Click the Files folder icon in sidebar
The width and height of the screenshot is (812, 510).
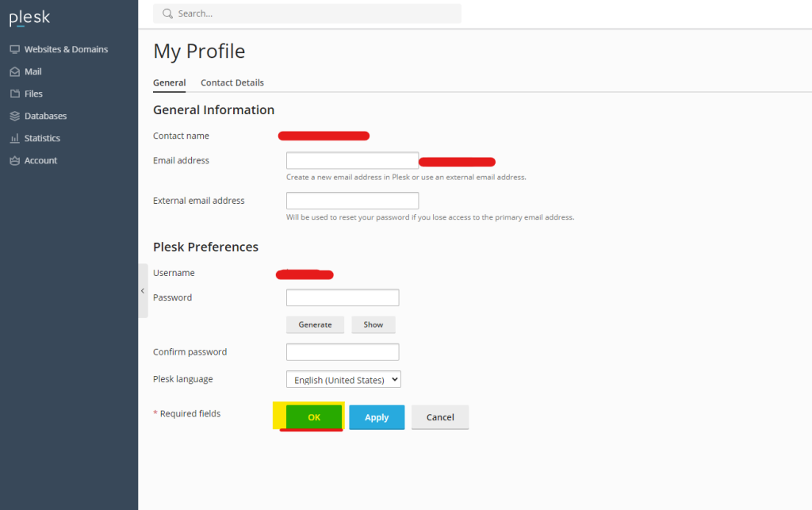[x=14, y=94]
